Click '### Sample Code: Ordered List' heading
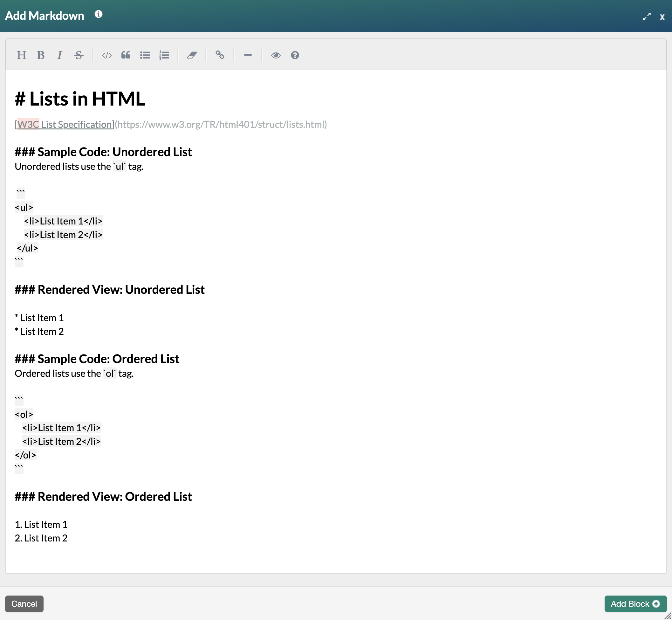Screen dimensions: 672x620 coord(97,359)
